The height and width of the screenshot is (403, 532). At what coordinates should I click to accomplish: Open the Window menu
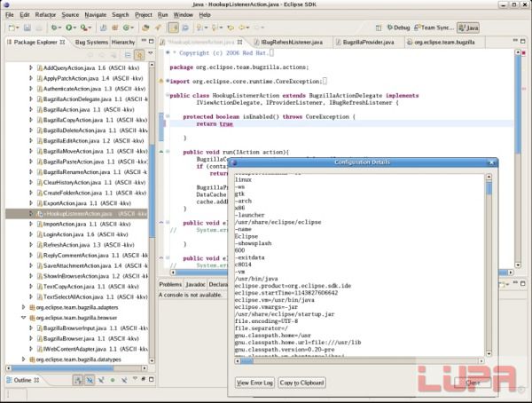(183, 15)
